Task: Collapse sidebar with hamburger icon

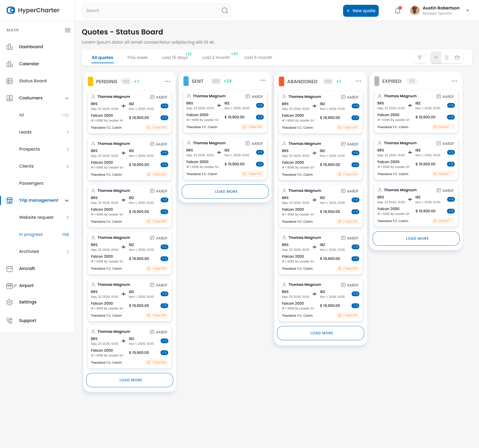Action: pos(68,30)
